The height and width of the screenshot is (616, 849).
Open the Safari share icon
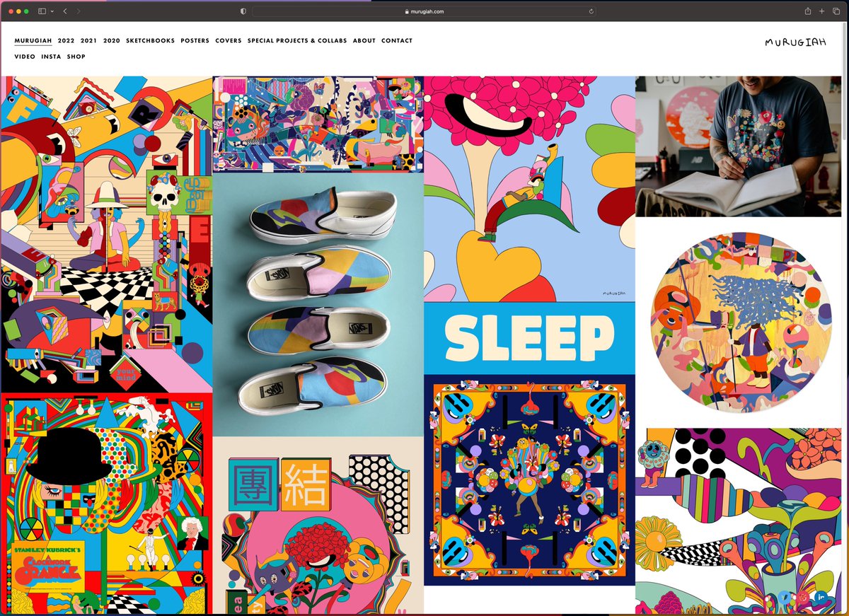tap(807, 11)
